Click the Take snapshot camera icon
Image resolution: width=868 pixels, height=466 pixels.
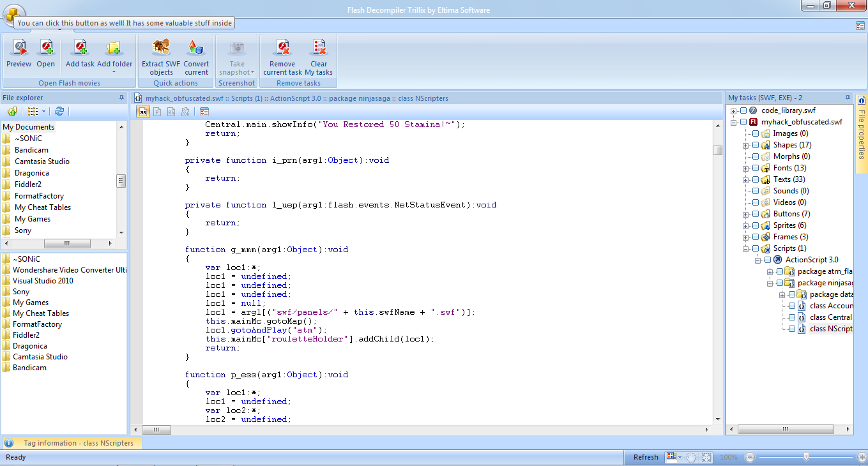(237, 47)
